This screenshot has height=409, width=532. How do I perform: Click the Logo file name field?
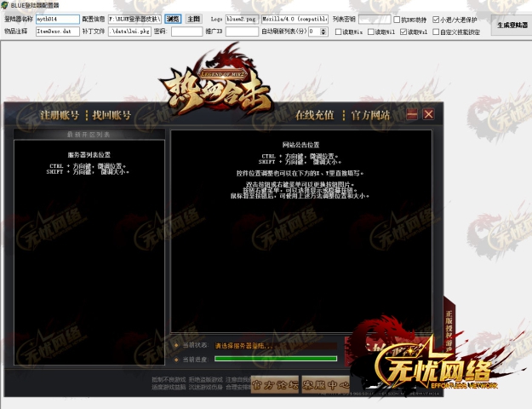tap(242, 19)
